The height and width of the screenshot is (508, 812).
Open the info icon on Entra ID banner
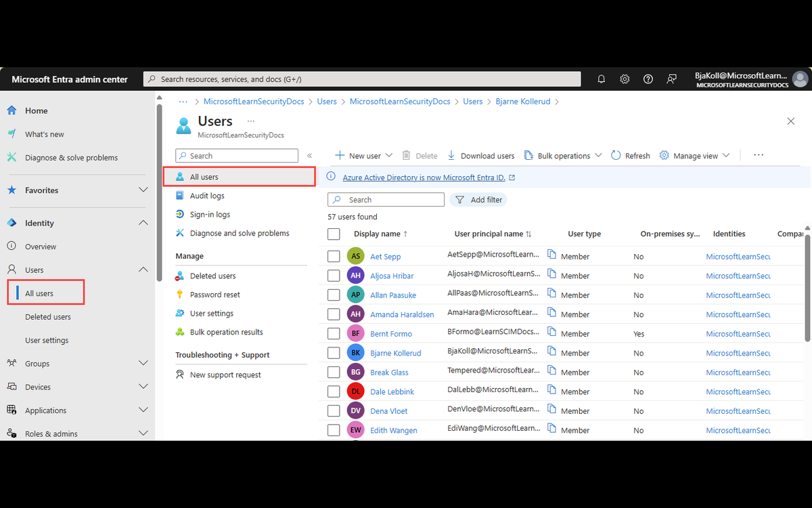(x=331, y=177)
